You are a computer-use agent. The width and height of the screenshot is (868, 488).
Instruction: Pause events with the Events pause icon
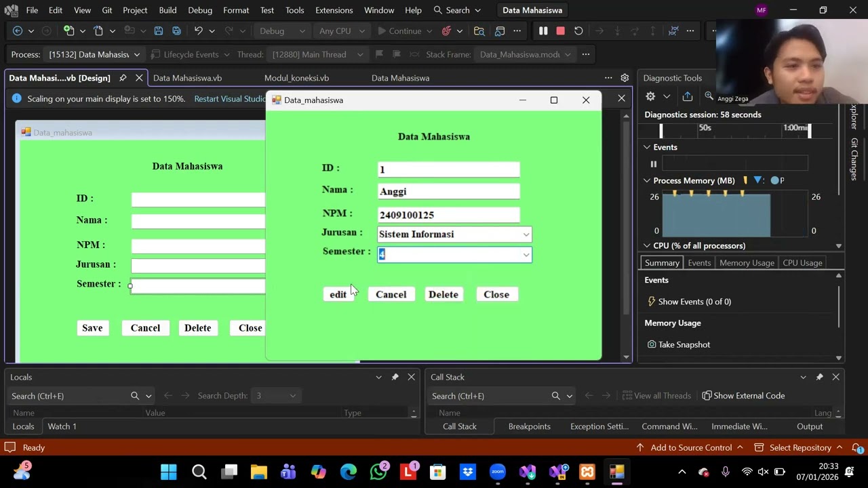coord(654,164)
